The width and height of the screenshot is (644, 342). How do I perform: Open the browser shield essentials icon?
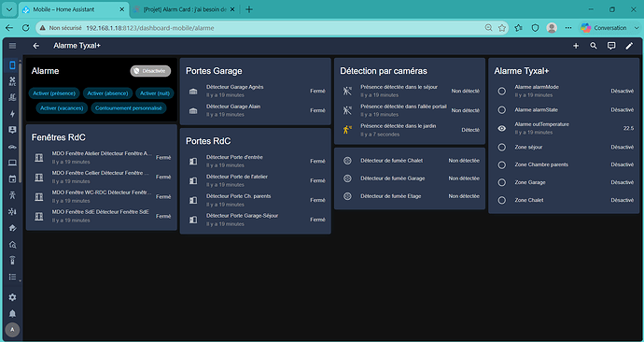[x=535, y=28]
